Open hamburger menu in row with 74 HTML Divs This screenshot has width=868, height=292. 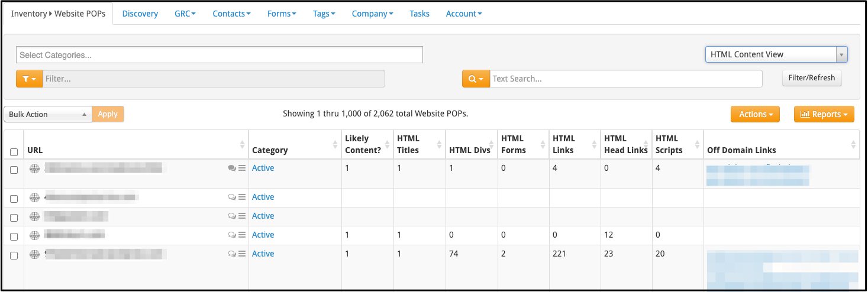point(241,254)
